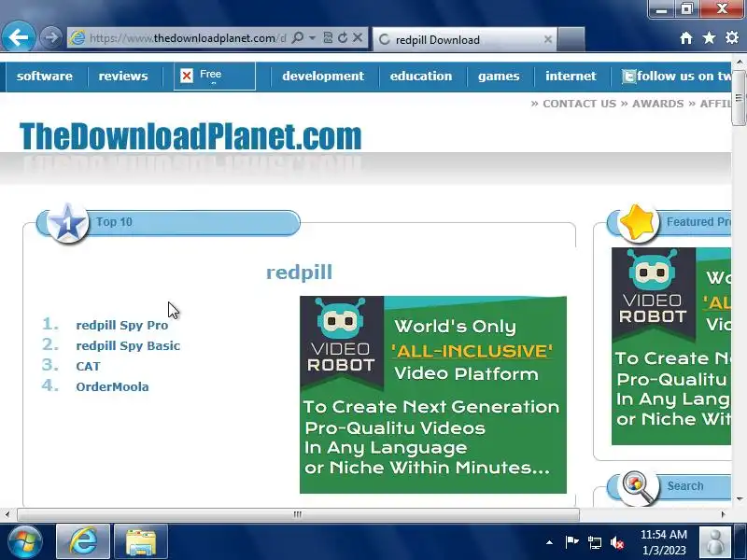Open the redpill Spy Basic link
The image size is (747, 560).
click(x=128, y=345)
